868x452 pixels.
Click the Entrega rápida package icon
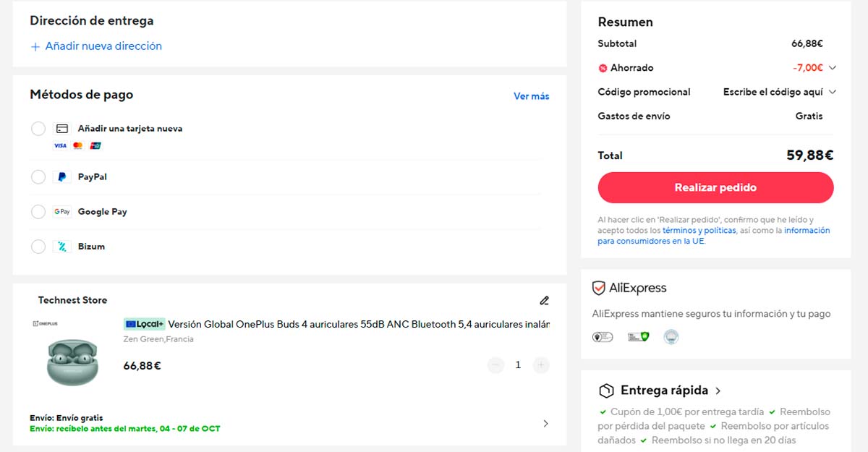[606, 391]
